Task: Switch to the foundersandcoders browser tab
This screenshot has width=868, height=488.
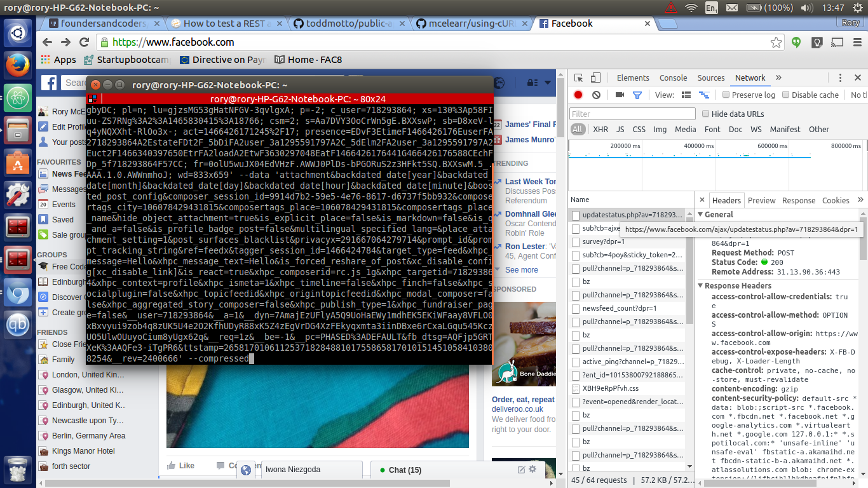Action: click(104, 24)
